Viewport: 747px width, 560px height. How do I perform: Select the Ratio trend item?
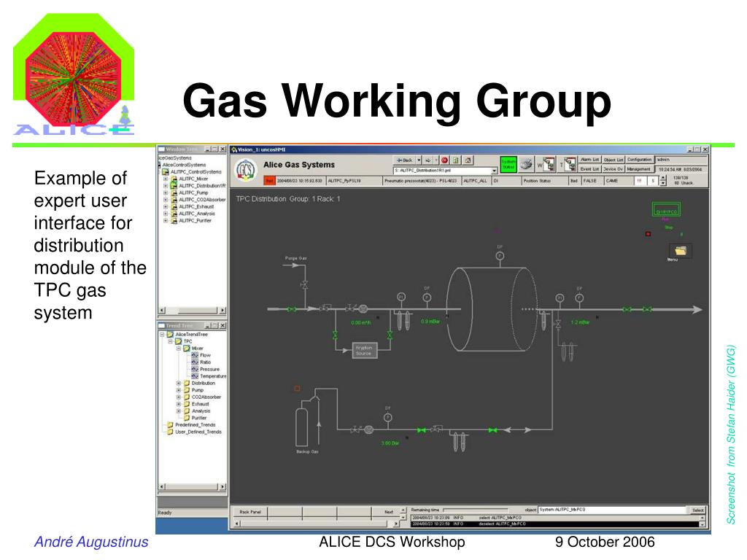205,362
